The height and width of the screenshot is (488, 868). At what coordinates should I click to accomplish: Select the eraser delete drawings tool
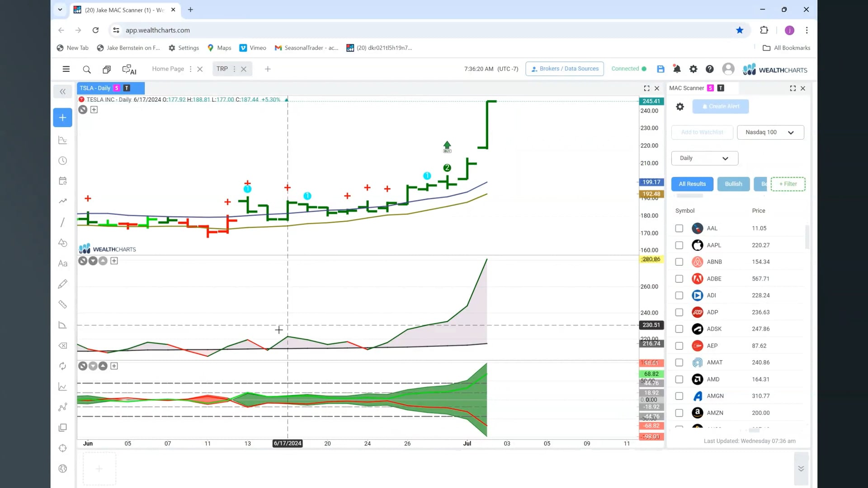pyautogui.click(x=63, y=346)
